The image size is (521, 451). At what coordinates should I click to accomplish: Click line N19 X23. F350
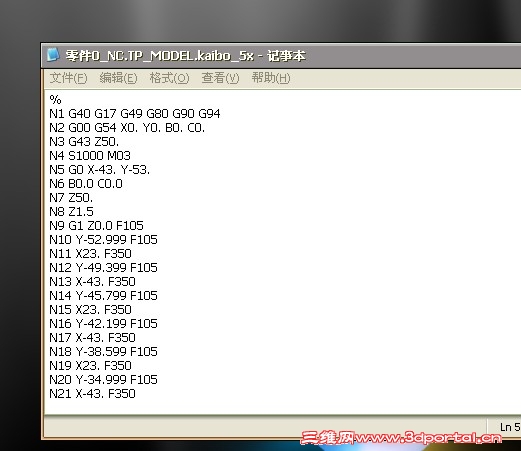90,366
